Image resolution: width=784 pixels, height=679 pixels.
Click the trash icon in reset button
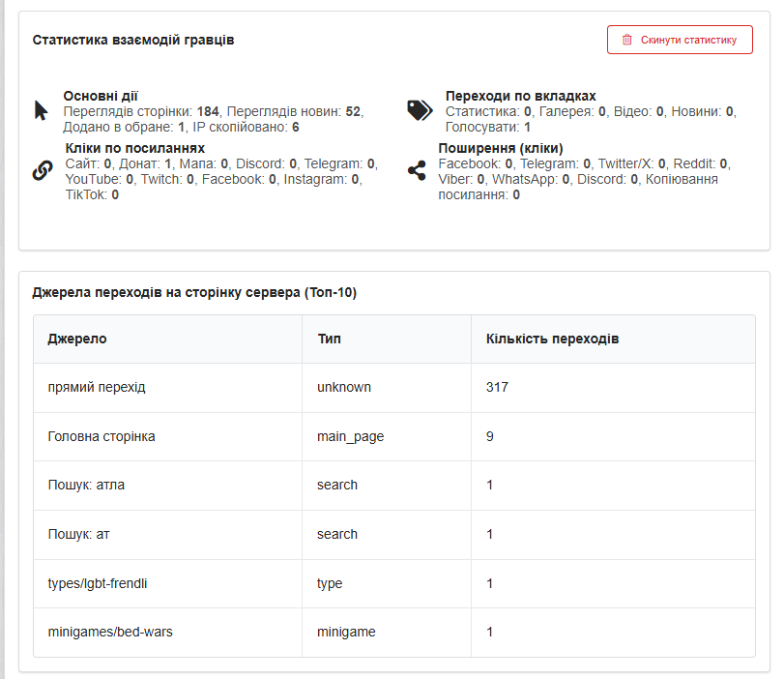(626, 40)
